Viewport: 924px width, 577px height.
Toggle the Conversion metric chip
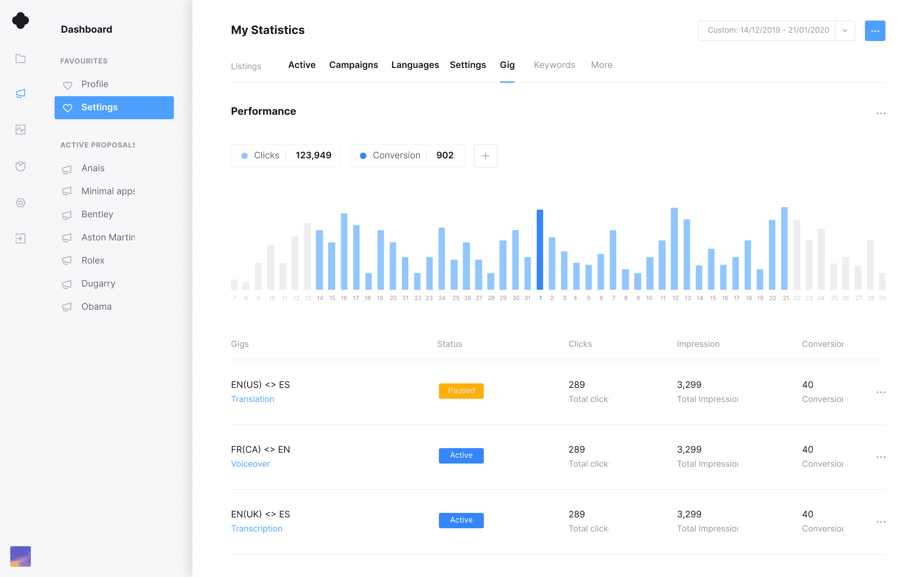click(406, 156)
